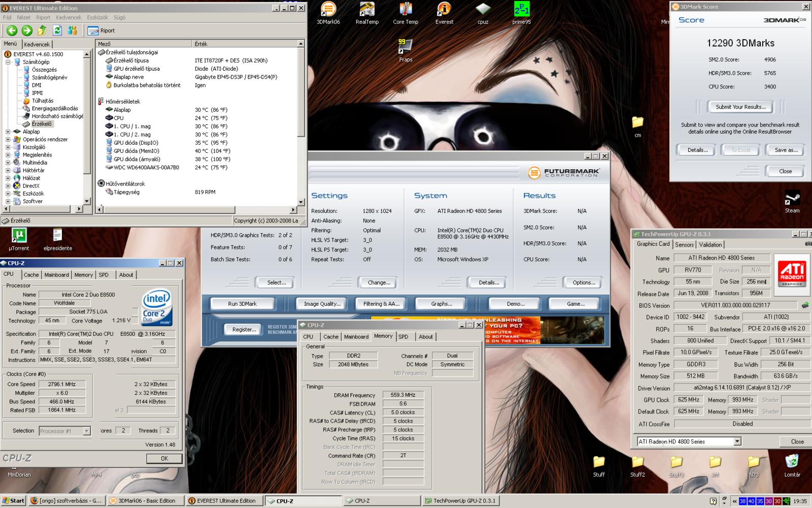Viewport: 812px width, 508px height.
Task: Click Image Quality button in 3DMark
Action: pos(322,304)
